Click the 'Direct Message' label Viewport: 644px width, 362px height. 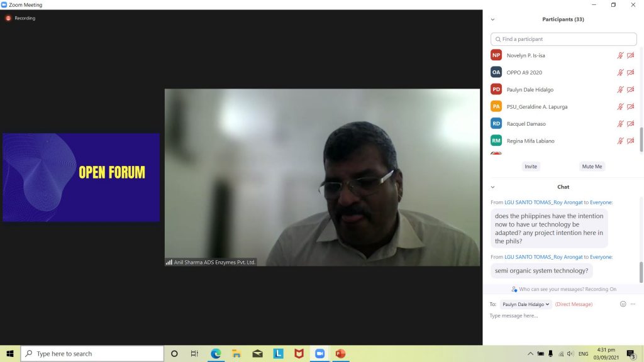[x=574, y=304]
